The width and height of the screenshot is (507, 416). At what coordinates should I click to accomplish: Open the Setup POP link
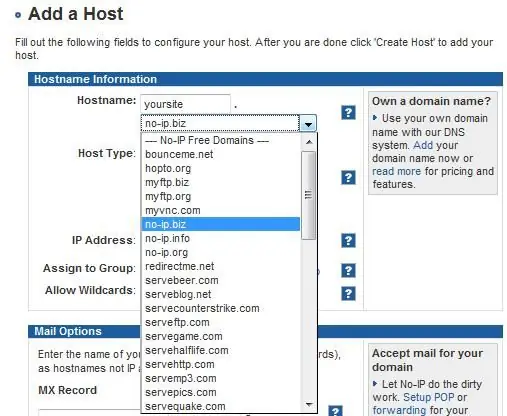pos(429,397)
